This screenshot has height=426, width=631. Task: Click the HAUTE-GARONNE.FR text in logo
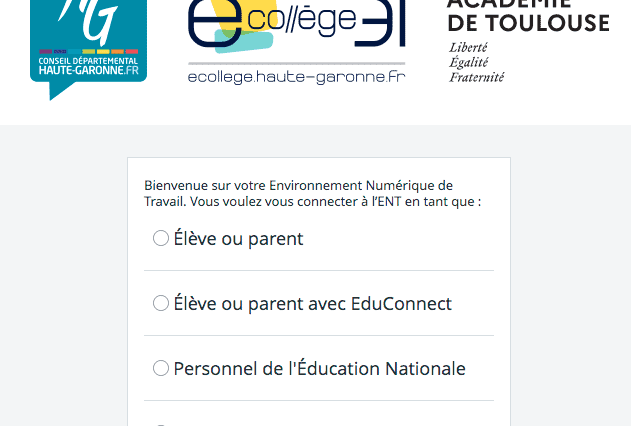[89, 70]
